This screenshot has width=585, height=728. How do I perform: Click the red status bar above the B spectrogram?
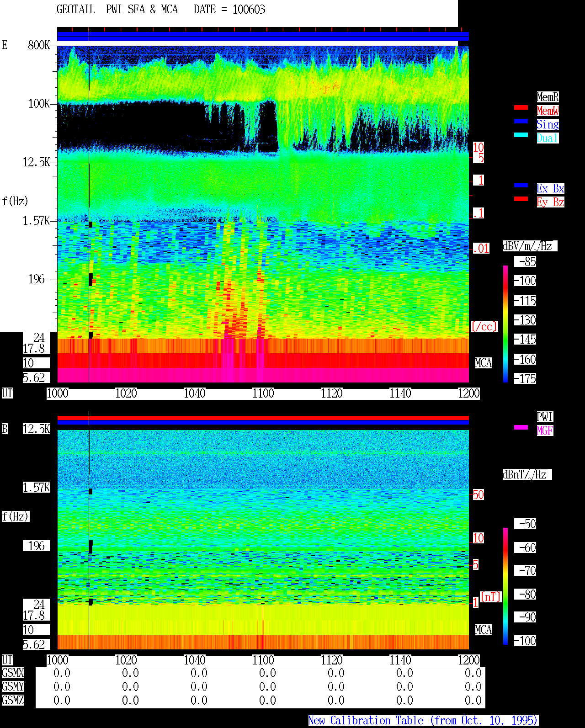(x=263, y=418)
